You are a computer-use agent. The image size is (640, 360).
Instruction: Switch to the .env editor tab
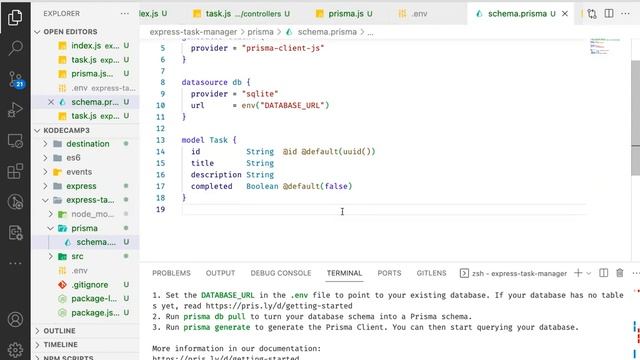click(x=413, y=13)
